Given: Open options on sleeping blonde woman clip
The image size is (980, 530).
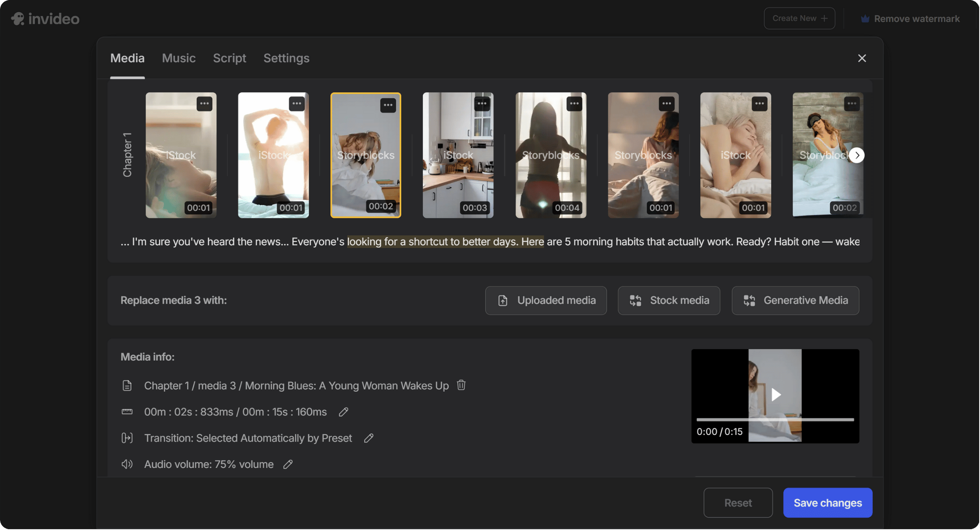Looking at the screenshot, I should [x=759, y=104].
